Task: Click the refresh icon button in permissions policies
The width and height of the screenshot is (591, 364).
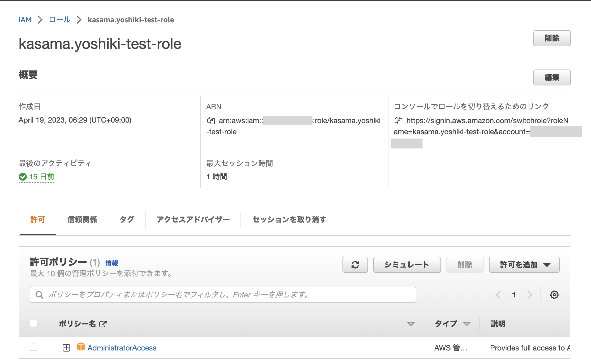Action: [x=355, y=265]
